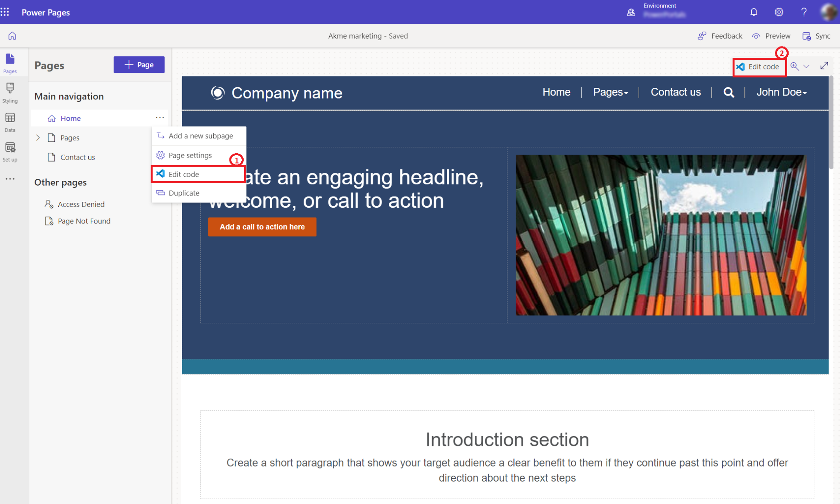Click the Styling panel icon
Image resolution: width=840 pixels, height=504 pixels.
point(10,92)
